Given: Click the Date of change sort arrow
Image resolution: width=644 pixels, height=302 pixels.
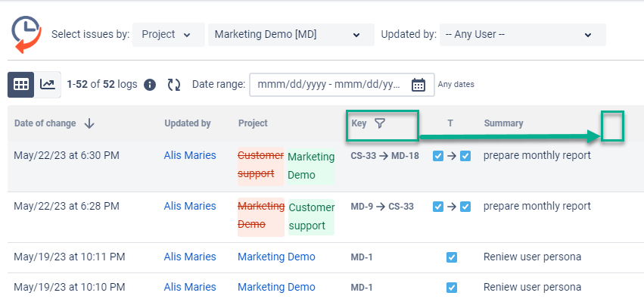Looking at the screenshot, I should click(x=89, y=123).
